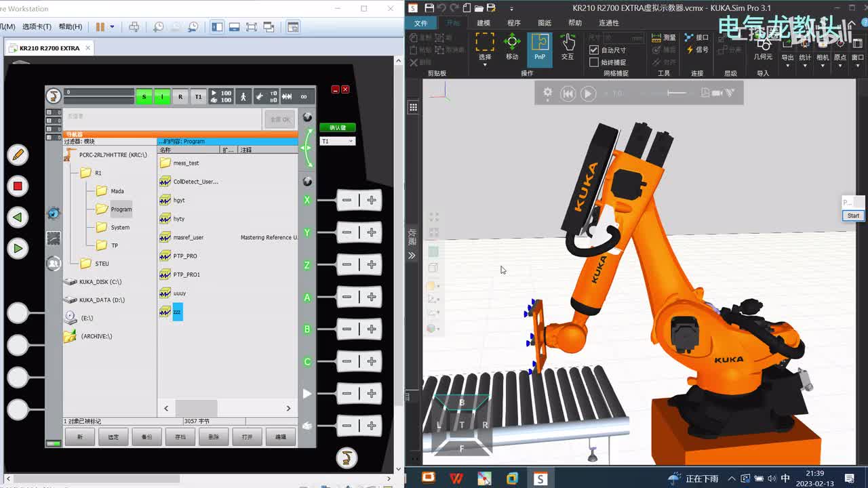
Task: Click the program override 100 indicator
Action: (x=221, y=96)
